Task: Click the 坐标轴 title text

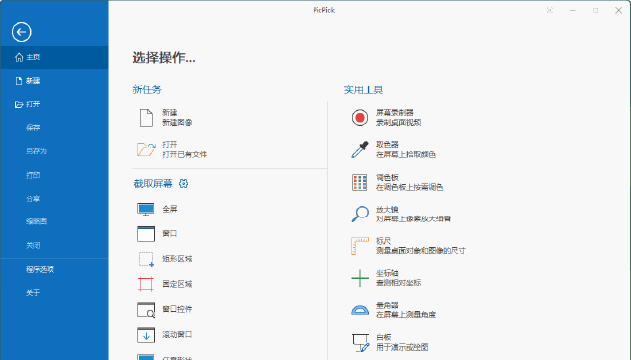Action: click(387, 273)
